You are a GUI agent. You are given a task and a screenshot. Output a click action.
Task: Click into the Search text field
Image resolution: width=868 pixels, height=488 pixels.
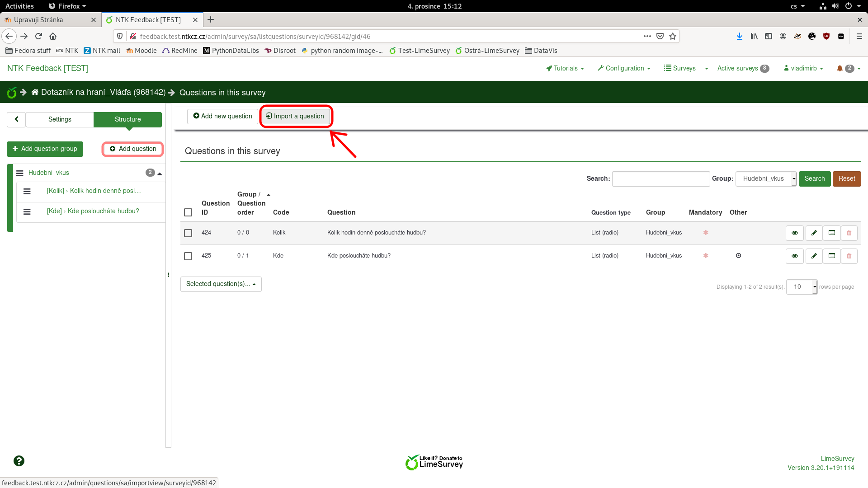point(660,178)
